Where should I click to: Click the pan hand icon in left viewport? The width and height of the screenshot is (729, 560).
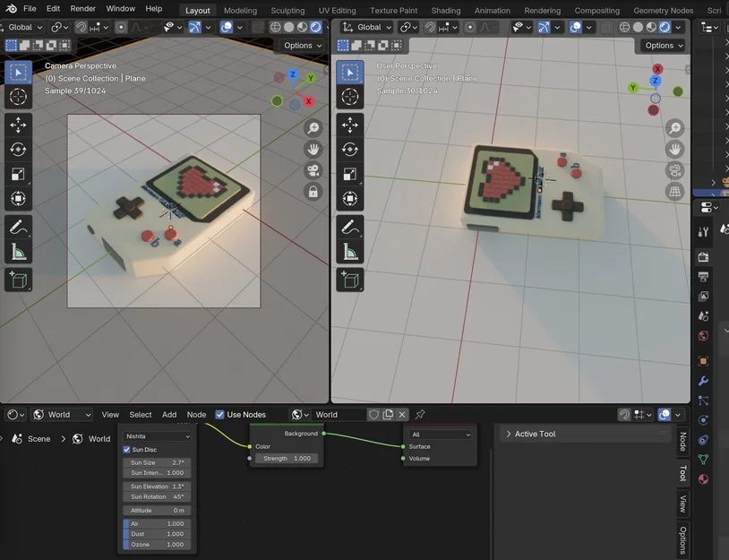point(313,150)
